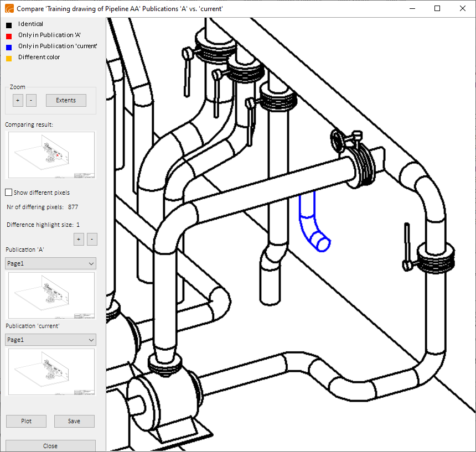This screenshot has width=476, height=452.
Task: Close the compare dialog with Close button
Action: click(50, 445)
